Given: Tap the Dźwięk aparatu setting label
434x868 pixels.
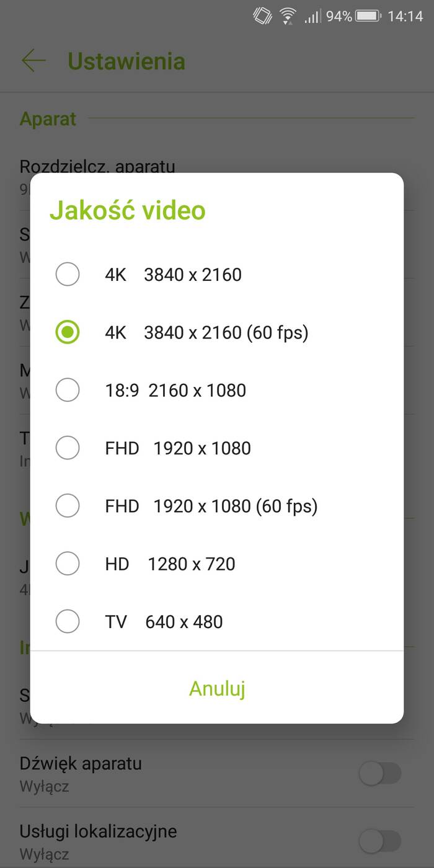Looking at the screenshot, I should (81, 763).
